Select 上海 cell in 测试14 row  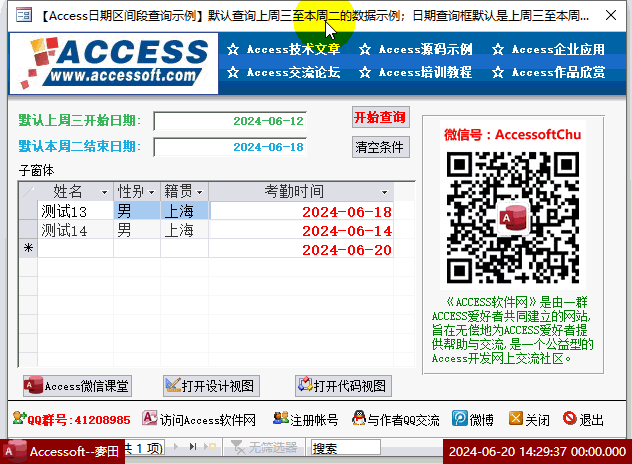(185, 230)
